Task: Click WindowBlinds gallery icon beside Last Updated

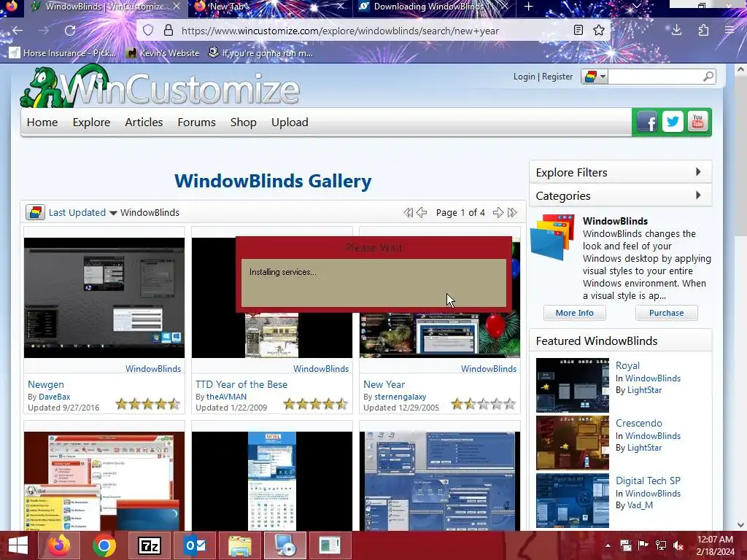Action: coord(35,212)
